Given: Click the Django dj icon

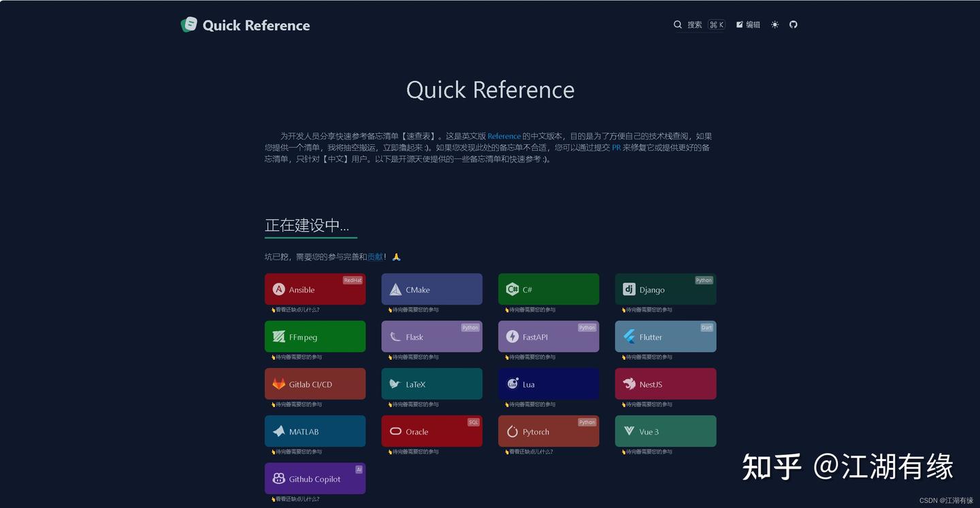Looking at the screenshot, I should point(628,288).
